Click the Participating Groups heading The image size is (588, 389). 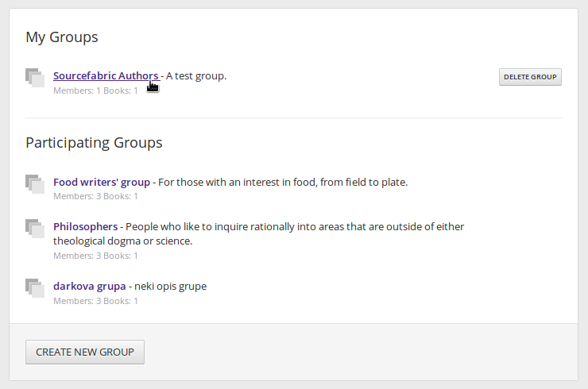(94, 143)
